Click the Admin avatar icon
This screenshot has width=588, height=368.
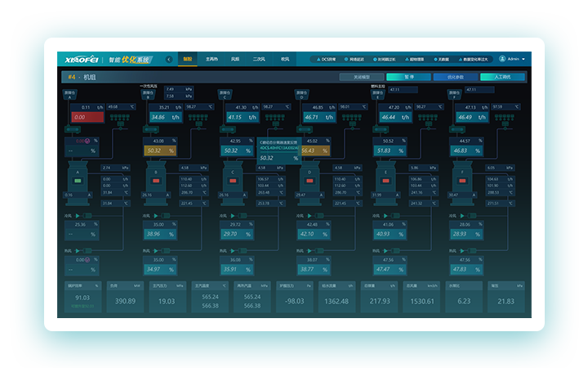point(502,59)
